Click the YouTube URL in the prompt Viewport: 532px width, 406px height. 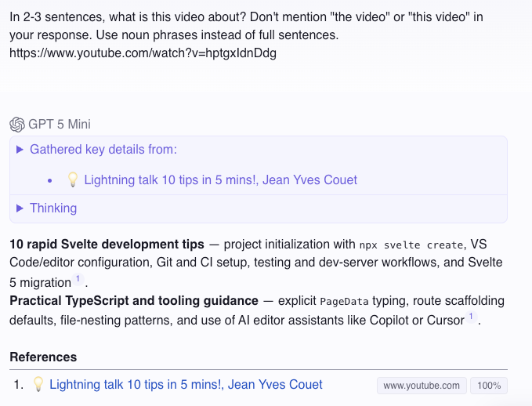click(x=143, y=53)
